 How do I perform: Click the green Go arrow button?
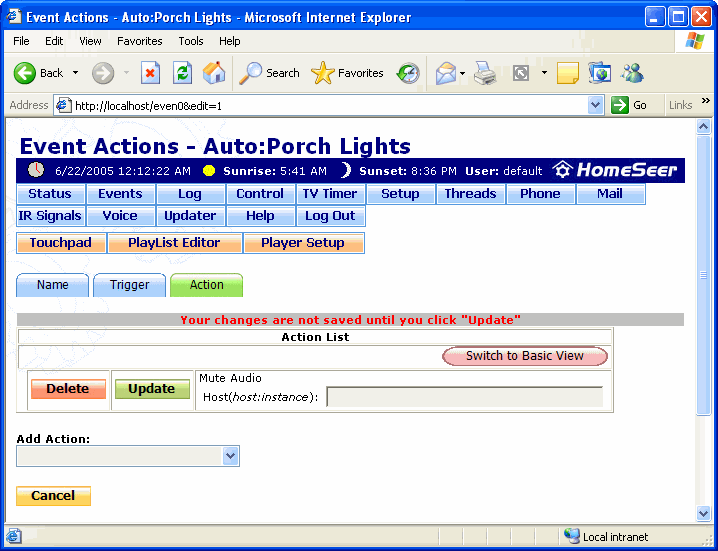pos(620,105)
